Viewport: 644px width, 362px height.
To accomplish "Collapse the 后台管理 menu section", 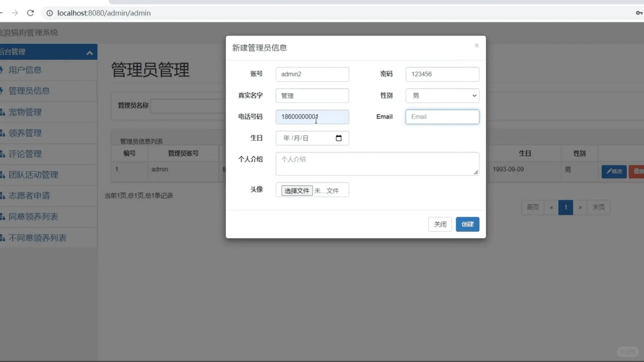I will pos(90,52).
